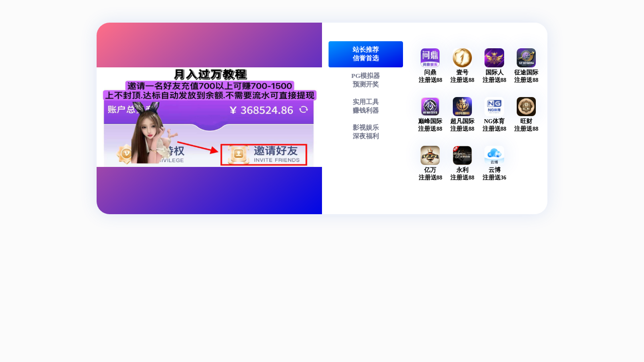Viewport: 644px width, 362px height.
Task: Click the NG体育 注册送88 text link
Action: [x=494, y=125]
